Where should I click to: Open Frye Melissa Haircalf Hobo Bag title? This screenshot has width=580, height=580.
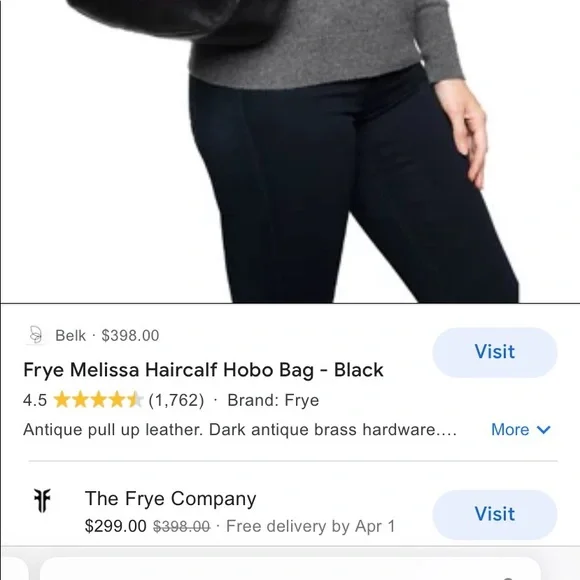click(x=203, y=370)
